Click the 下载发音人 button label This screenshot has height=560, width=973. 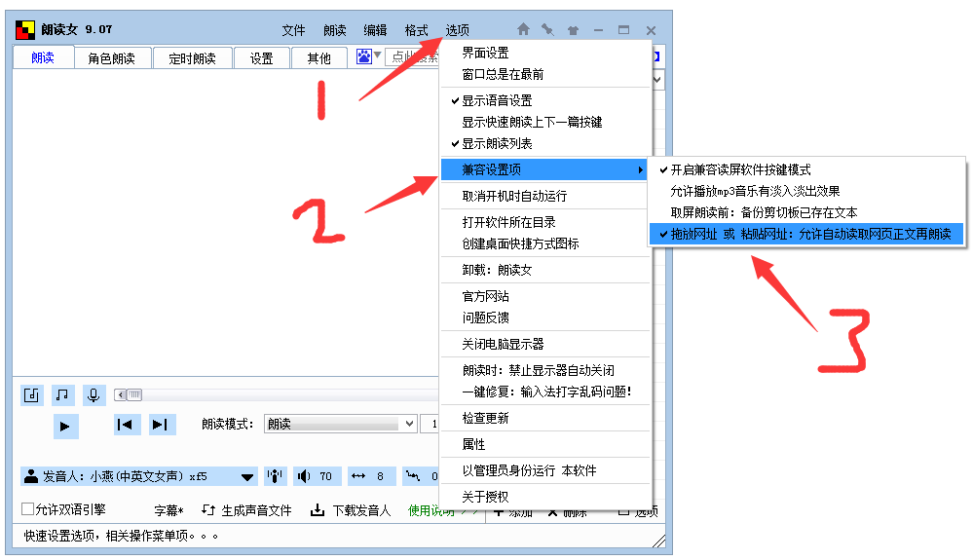tap(361, 510)
